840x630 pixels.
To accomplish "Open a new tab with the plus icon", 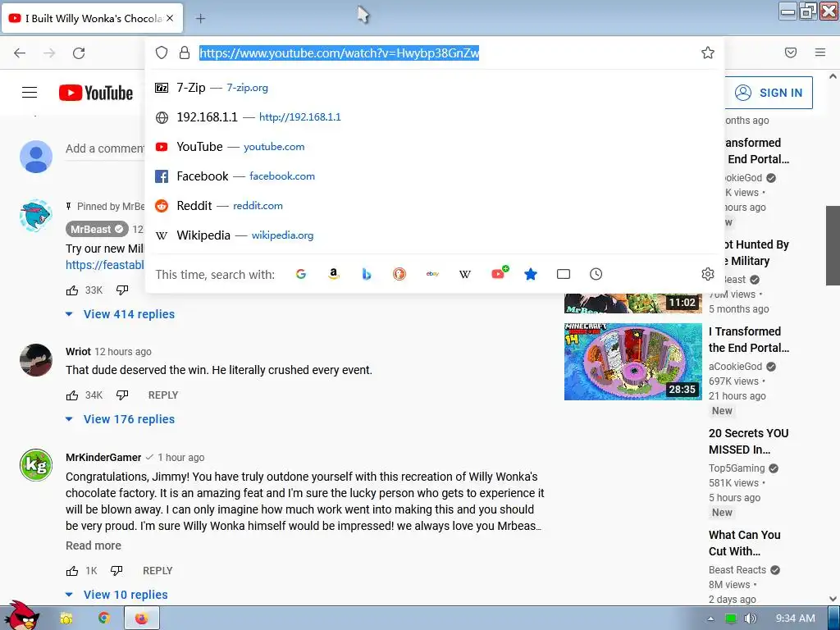I will [x=200, y=18].
